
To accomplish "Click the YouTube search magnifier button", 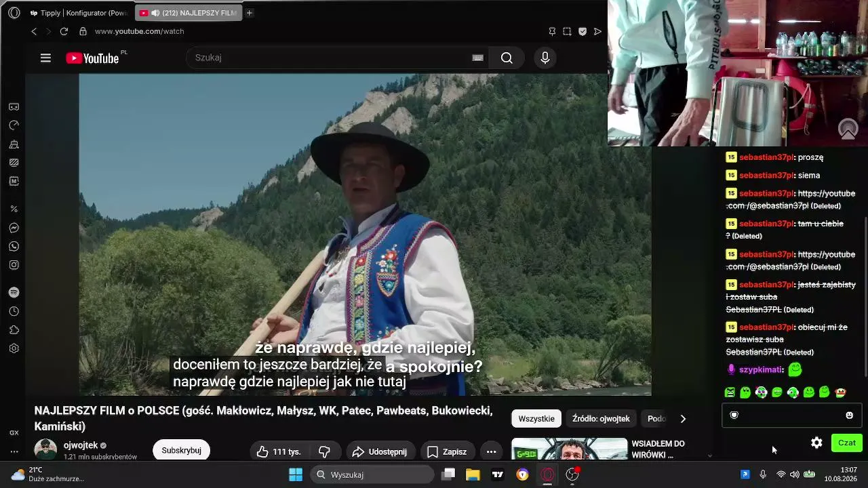I will click(507, 58).
